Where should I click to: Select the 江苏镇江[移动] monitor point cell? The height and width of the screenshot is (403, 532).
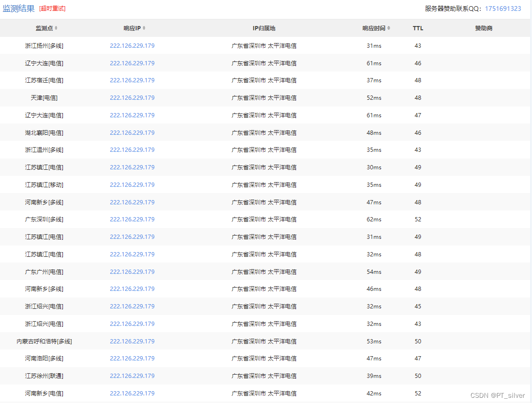(44, 184)
